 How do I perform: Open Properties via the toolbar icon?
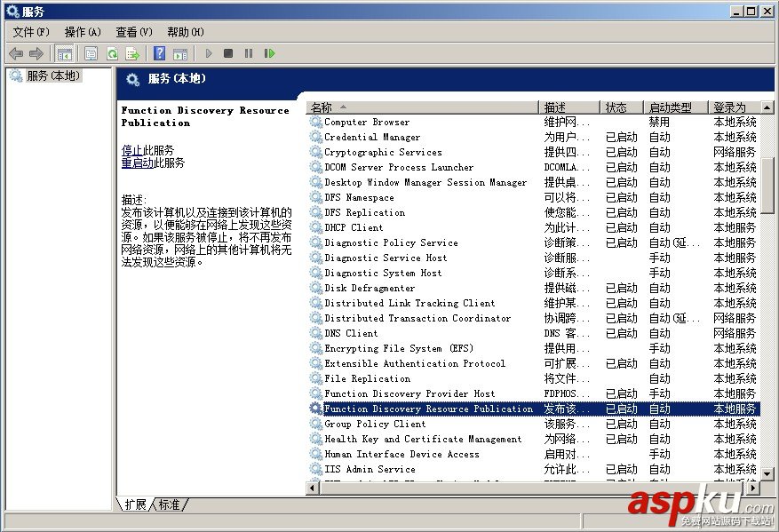tap(91, 53)
